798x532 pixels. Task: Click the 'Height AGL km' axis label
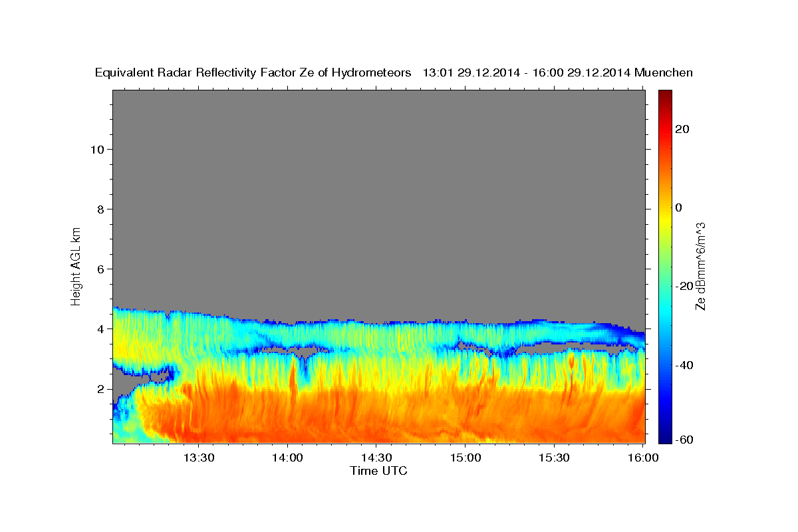click(76, 265)
